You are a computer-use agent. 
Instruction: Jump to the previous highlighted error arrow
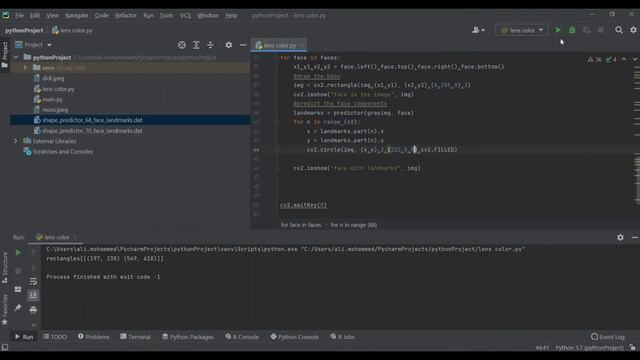[623, 59]
